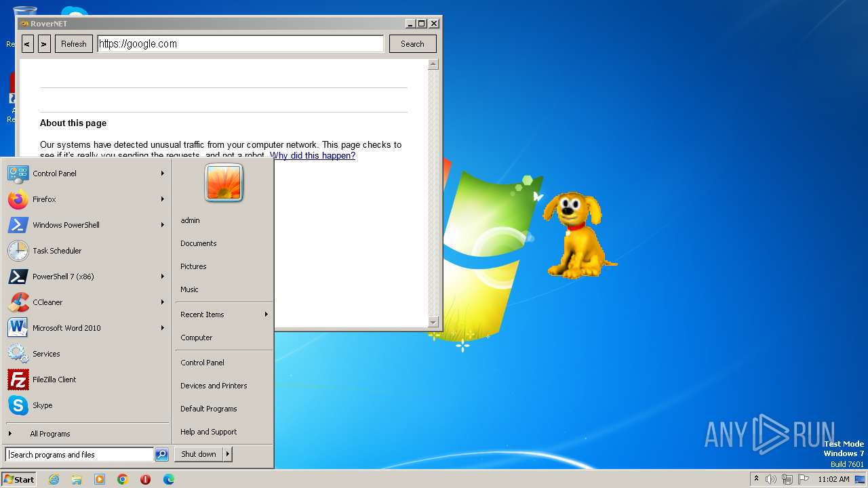This screenshot has height=488, width=868.
Task: Open Windows Media Player taskbar icon
Action: point(100,479)
